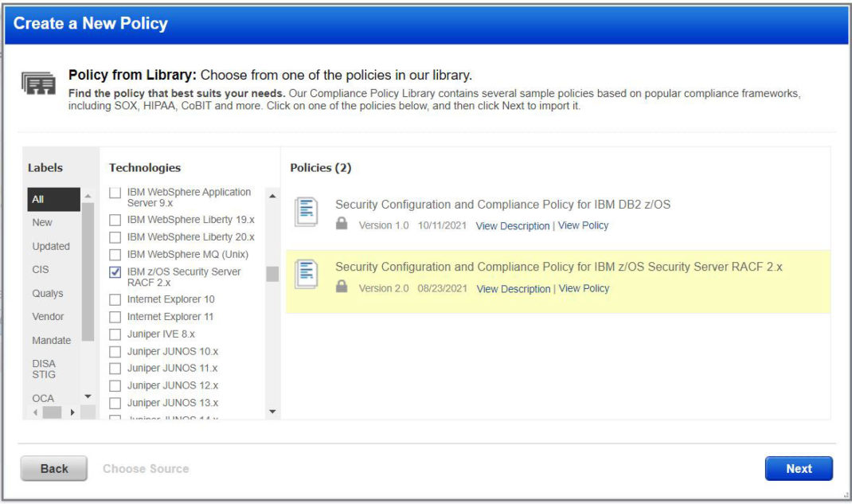Click the Version 2.0 text
This screenshot has height=504, width=852.
(x=384, y=288)
